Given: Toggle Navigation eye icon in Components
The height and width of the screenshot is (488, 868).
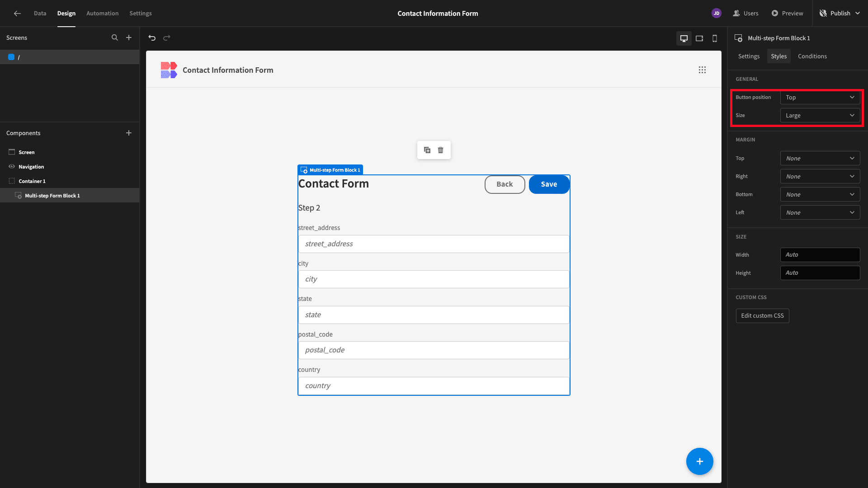Looking at the screenshot, I should point(12,167).
